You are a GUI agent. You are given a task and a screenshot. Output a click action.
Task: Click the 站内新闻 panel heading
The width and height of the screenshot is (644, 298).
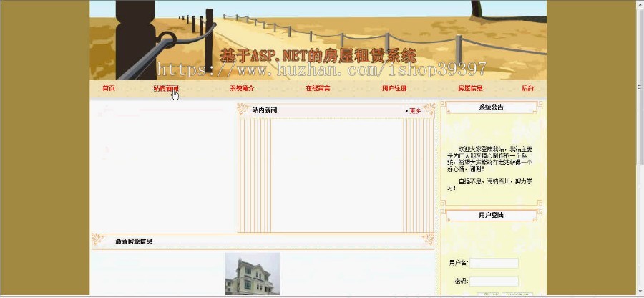[265, 110]
